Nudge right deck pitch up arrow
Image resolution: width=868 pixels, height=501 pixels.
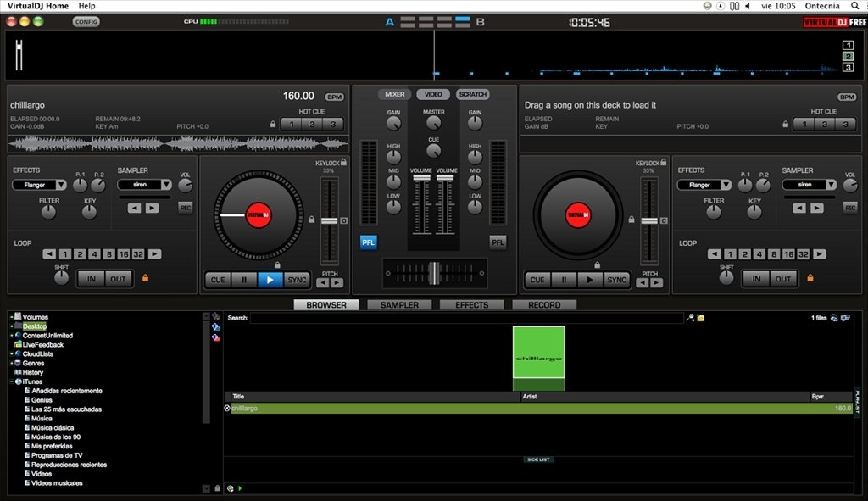click(657, 283)
